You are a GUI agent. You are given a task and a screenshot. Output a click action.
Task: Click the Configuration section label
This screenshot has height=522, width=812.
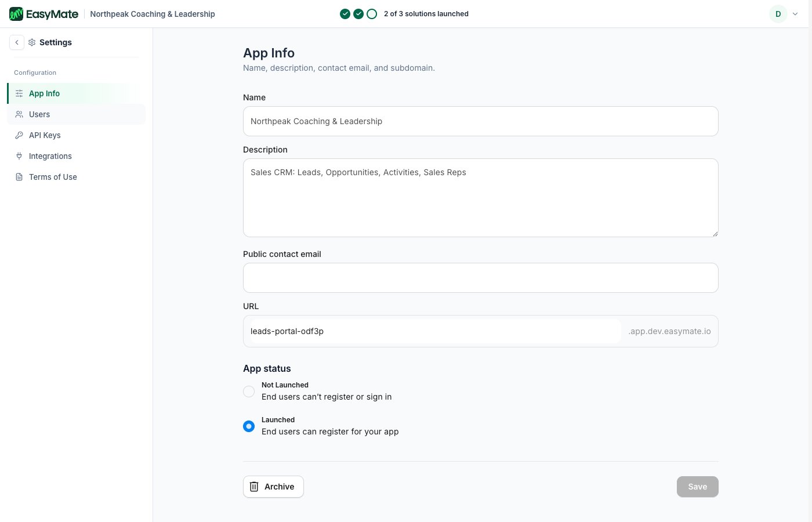pos(35,72)
